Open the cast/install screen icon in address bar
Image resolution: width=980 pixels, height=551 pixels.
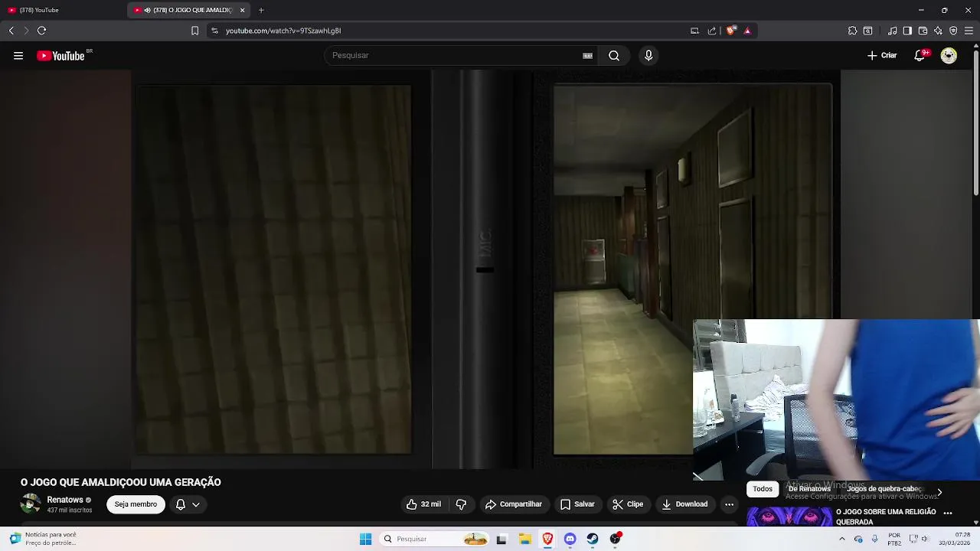pos(694,31)
